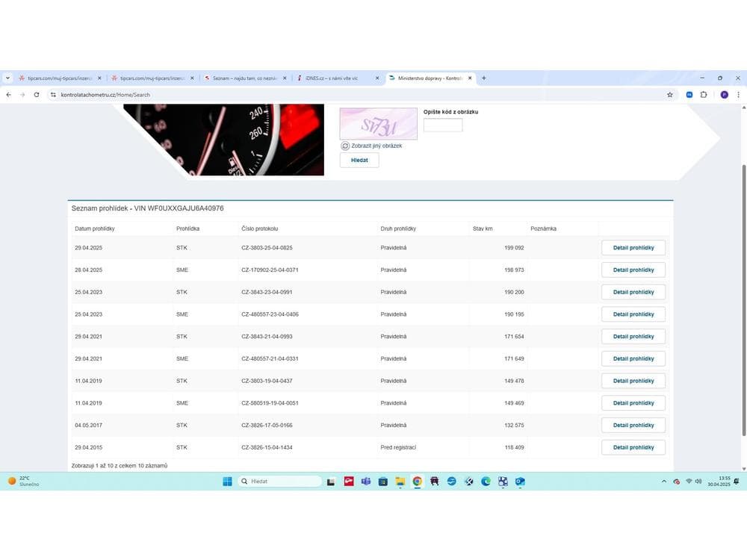This screenshot has width=747, height=560.
Task: Switch to the Seznam tab
Action: click(x=245, y=78)
